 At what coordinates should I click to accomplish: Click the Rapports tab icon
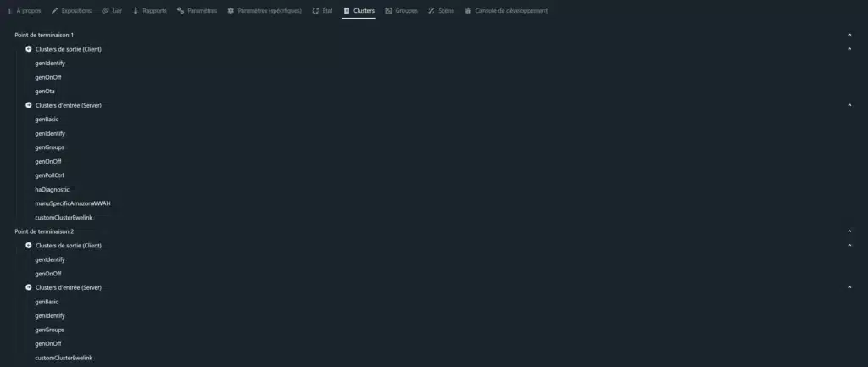pyautogui.click(x=136, y=11)
